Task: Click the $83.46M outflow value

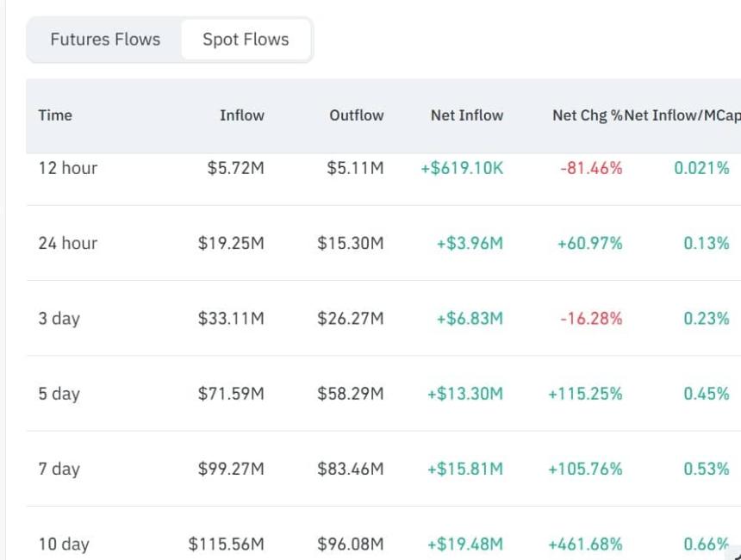Action: (350, 469)
